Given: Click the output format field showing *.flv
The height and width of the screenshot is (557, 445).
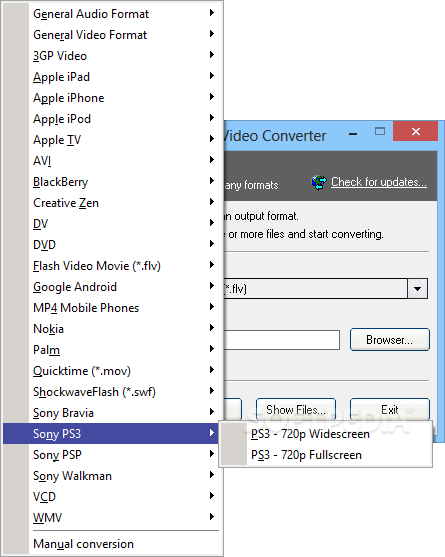Looking at the screenshot, I should (x=315, y=288).
